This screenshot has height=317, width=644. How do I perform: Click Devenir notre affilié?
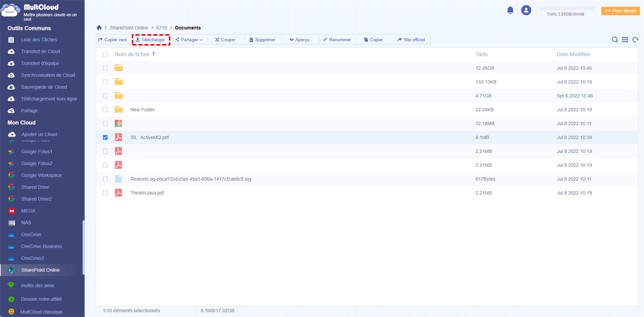click(x=41, y=299)
